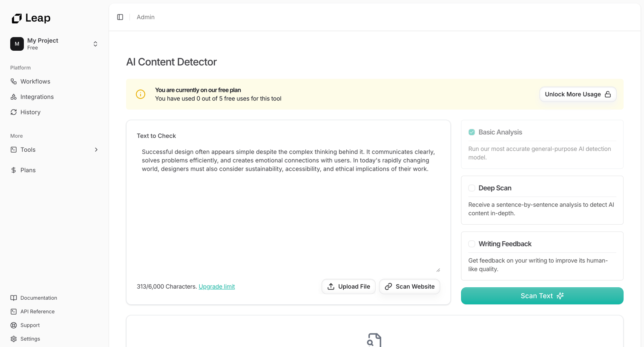Click the Deep Scan description text
The height and width of the screenshot is (347, 644).
click(541, 209)
